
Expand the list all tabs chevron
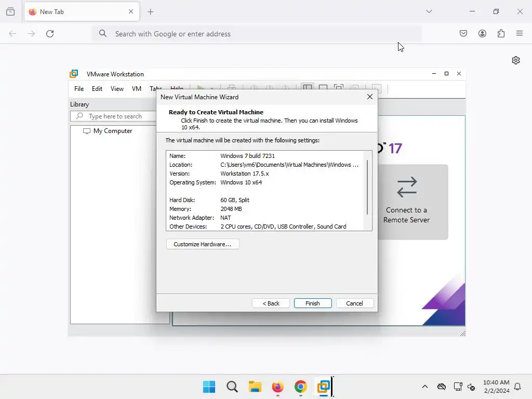(429, 11)
